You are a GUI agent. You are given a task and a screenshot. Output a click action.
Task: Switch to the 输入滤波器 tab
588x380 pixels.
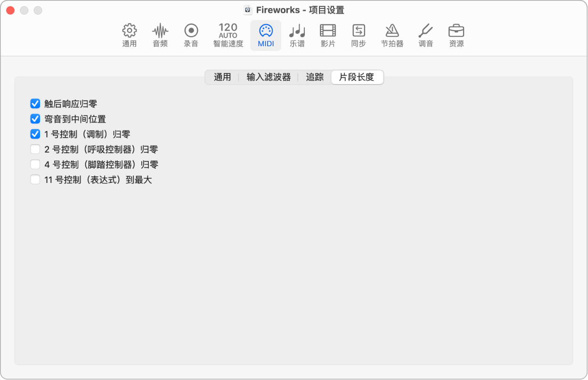pyautogui.click(x=269, y=77)
